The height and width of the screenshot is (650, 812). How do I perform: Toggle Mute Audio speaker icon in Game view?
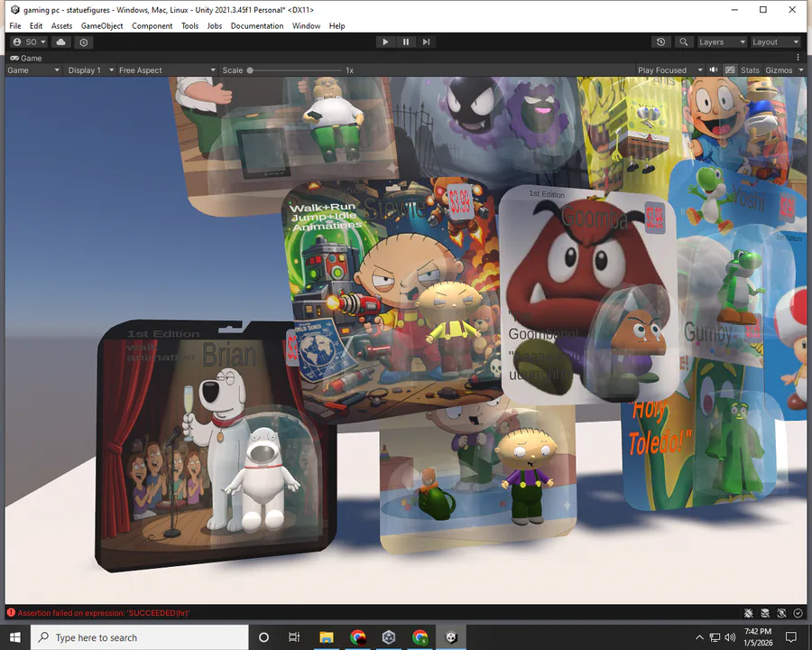(714, 70)
